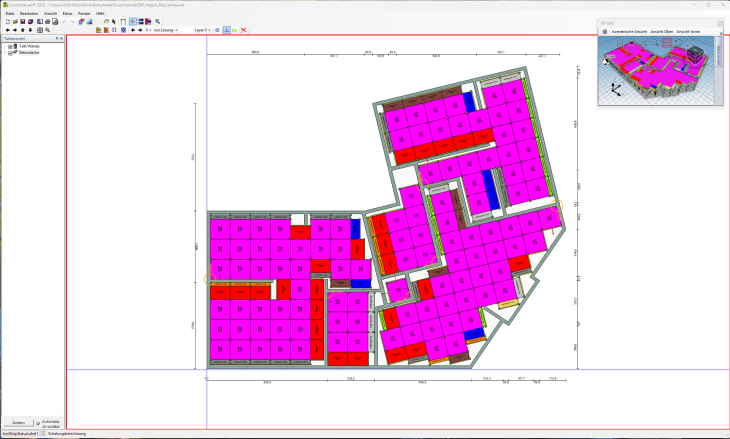Viewport: 730px width, 439px height.
Task: Open the Datei menu
Action: (x=9, y=13)
